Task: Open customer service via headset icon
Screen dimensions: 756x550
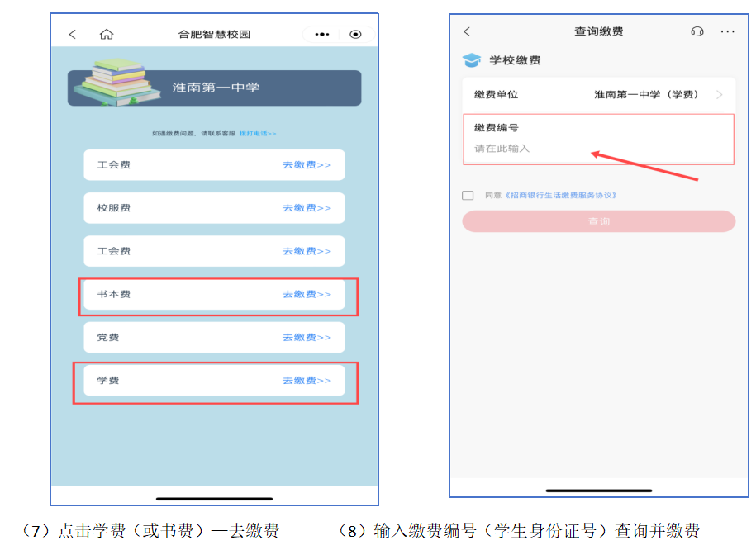Action: [x=697, y=31]
